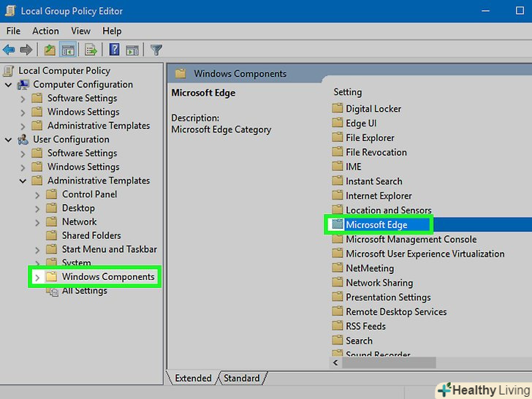Expand Software Settings under Computer Configuration
Screen dimensions: 532x399
point(23,99)
